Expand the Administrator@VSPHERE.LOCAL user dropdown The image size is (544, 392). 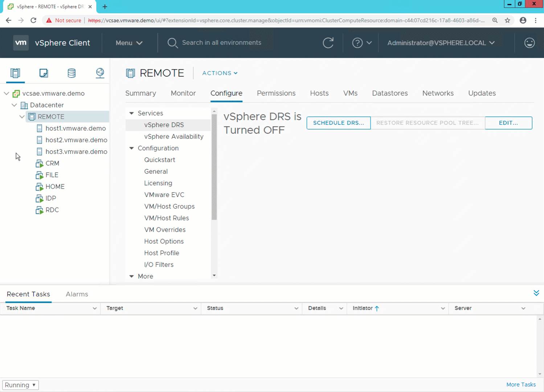tap(441, 43)
